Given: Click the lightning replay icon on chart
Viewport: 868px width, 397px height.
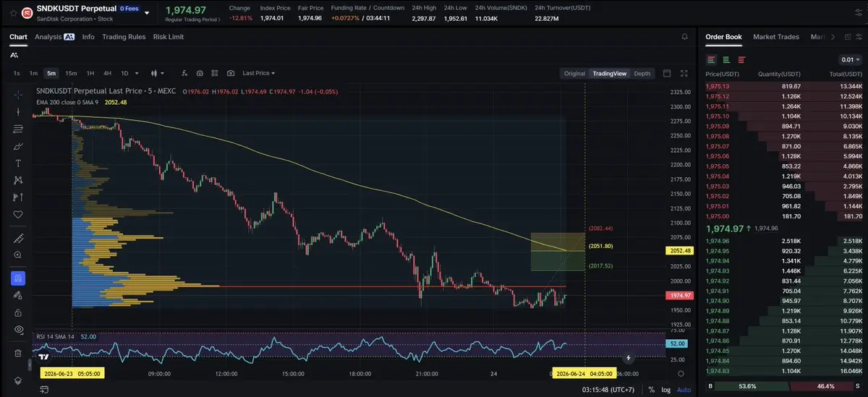Looking at the screenshot, I should pyautogui.click(x=629, y=357).
